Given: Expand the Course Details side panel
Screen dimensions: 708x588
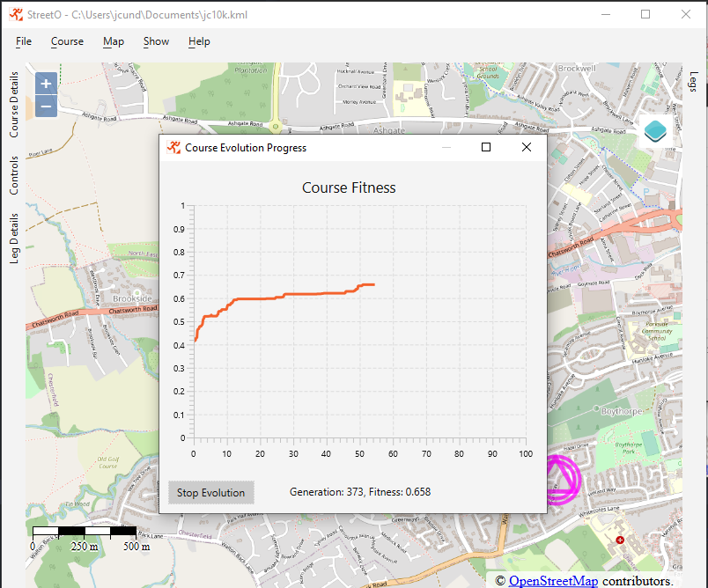Looking at the screenshot, I should 14,105.
